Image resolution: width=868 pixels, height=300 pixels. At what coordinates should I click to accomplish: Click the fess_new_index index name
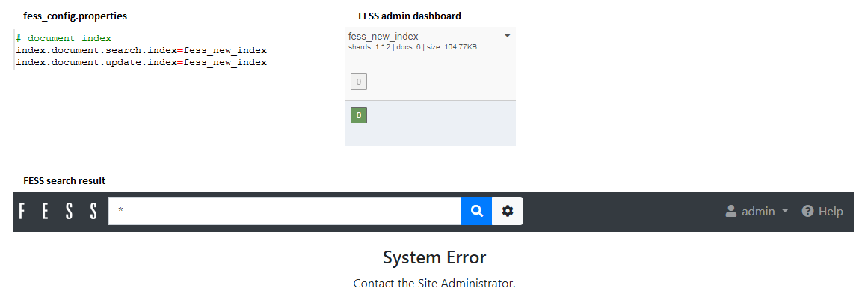pyautogui.click(x=383, y=37)
